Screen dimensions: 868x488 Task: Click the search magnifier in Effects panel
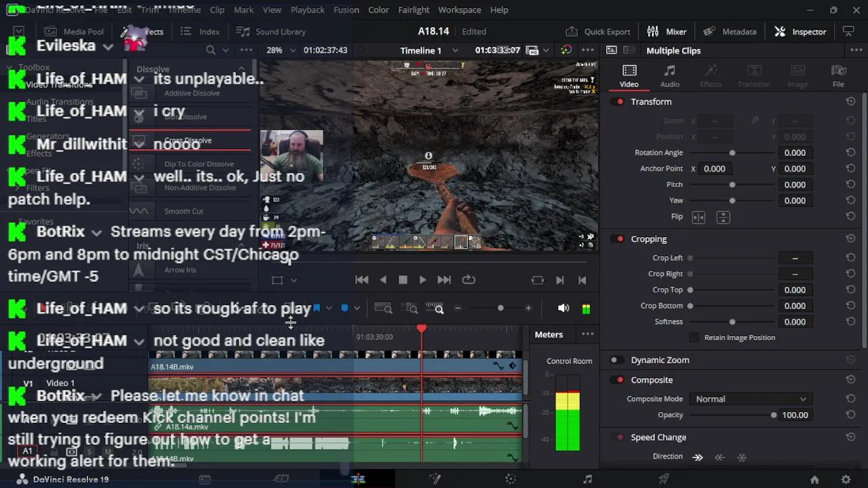[210, 50]
